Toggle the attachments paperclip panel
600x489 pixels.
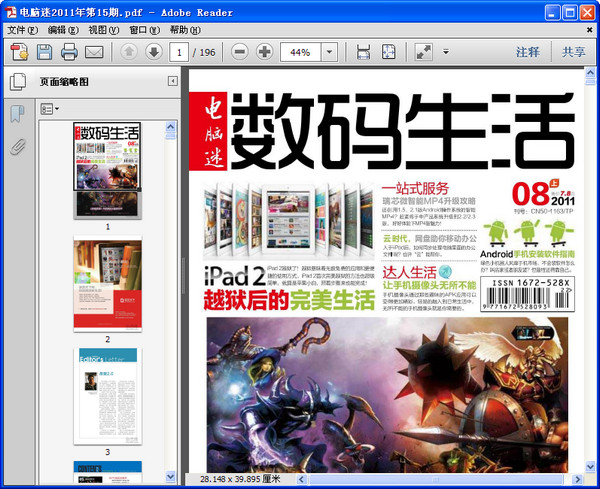tap(17, 147)
